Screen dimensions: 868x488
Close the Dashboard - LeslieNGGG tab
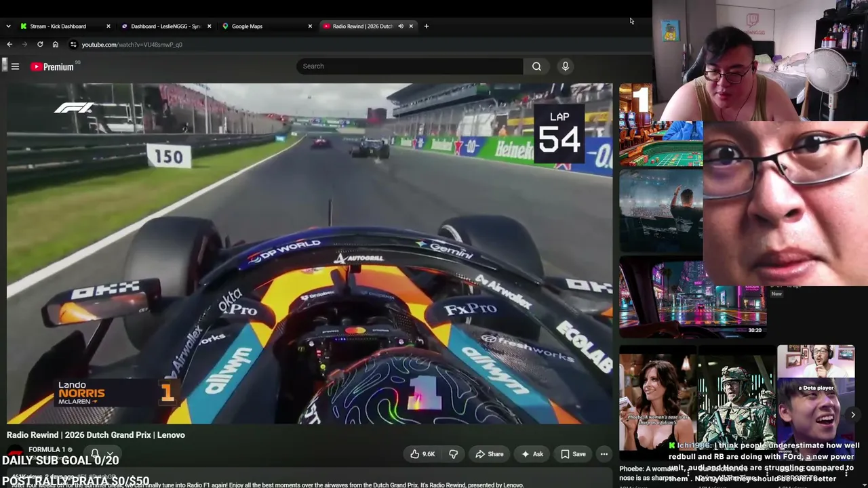[x=209, y=26]
